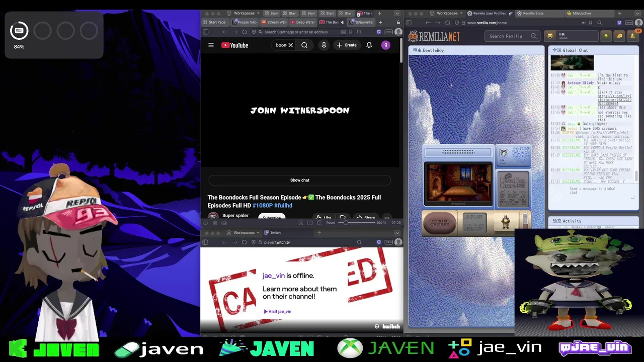Switch to the 'Stream WEA' tab
This screenshot has height=362, width=644.
(274, 22)
